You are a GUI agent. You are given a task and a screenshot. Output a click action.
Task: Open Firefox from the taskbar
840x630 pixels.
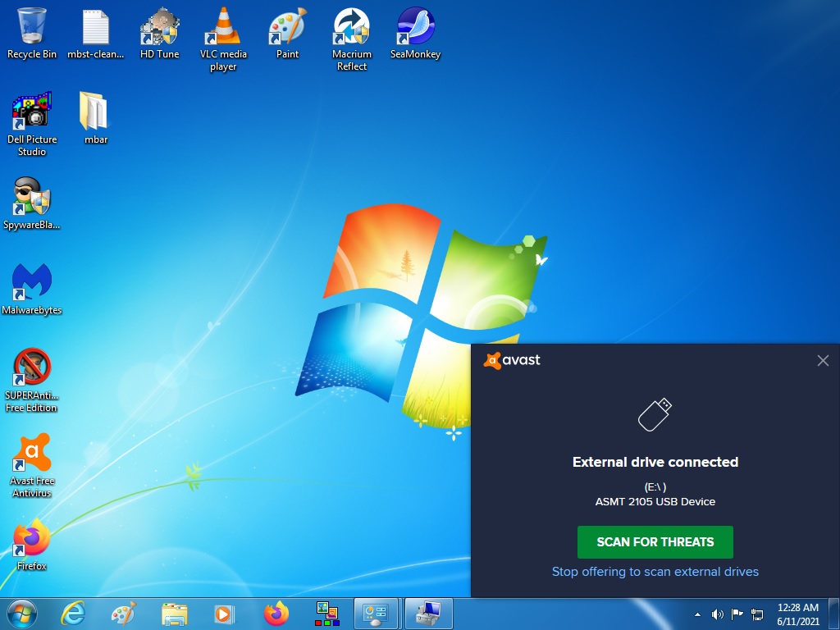click(276, 614)
